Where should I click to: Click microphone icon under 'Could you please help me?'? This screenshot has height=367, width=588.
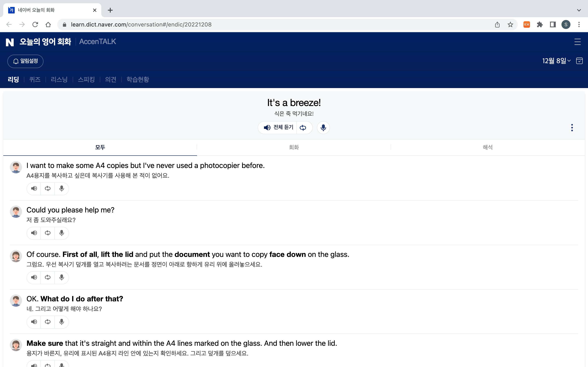[61, 233]
